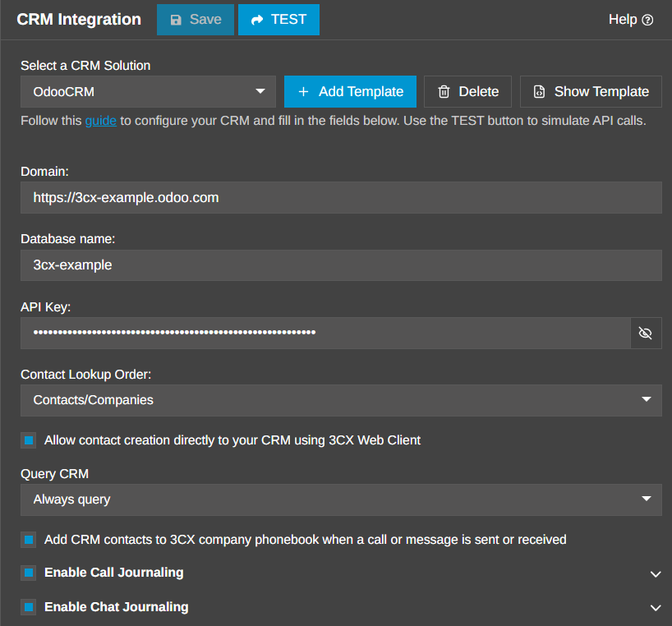This screenshot has width=672, height=626.
Task: Click the arrow icon on TEST
Action: pyautogui.click(x=257, y=20)
